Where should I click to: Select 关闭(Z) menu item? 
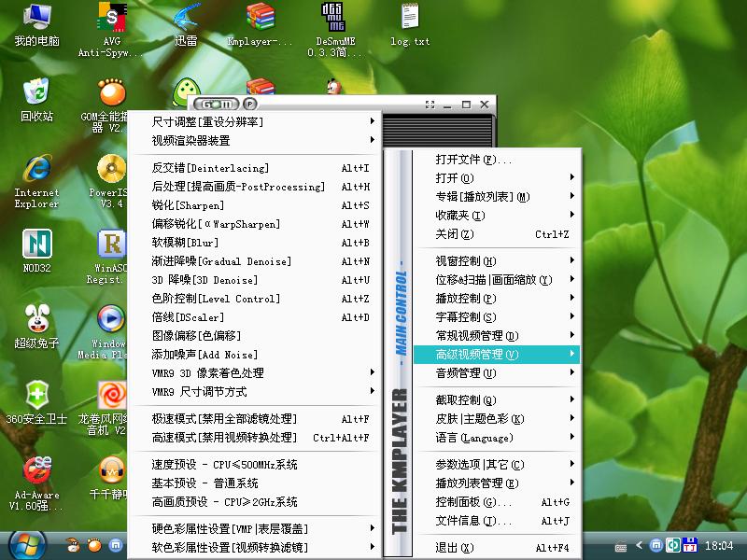pyautogui.click(x=497, y=234)
